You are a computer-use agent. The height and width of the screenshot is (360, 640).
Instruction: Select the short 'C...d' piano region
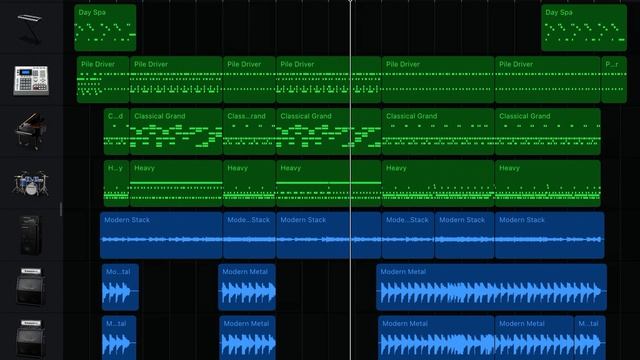[116, 131]
